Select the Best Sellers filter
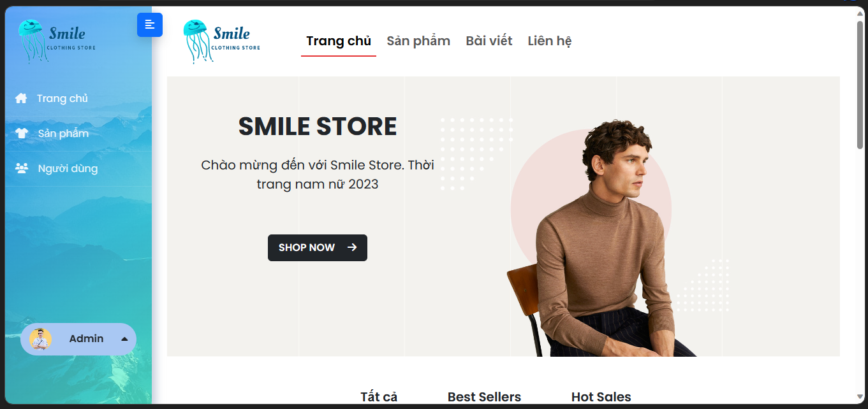Viewport: 868px width, 409px height. pos(484,397)
